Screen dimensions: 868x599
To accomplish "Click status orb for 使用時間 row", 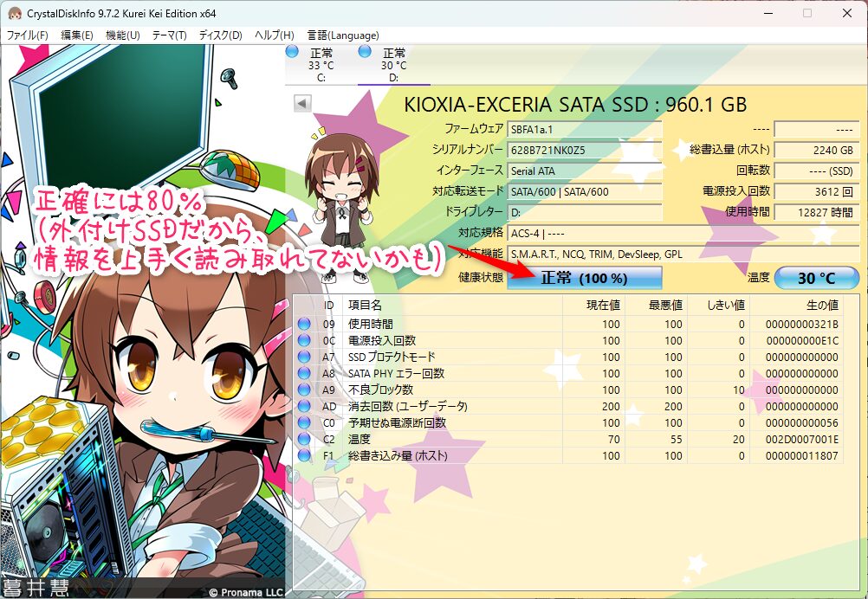I will (x=303, y=324).
